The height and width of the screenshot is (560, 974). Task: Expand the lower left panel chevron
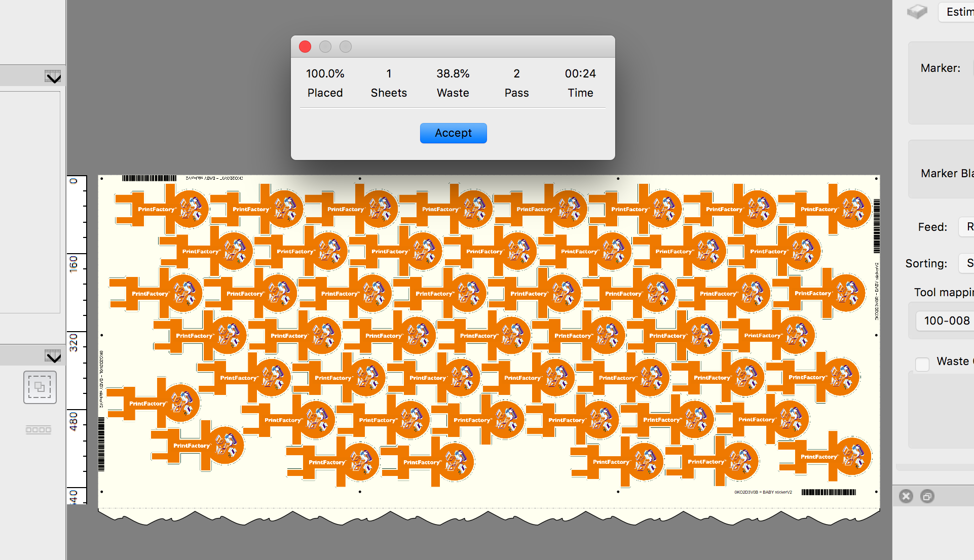[53, 356]
